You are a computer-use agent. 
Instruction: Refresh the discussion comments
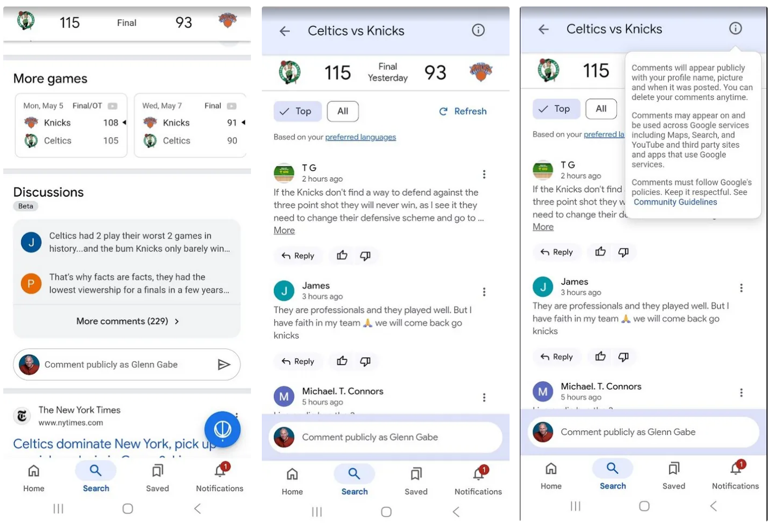point(463,111)
